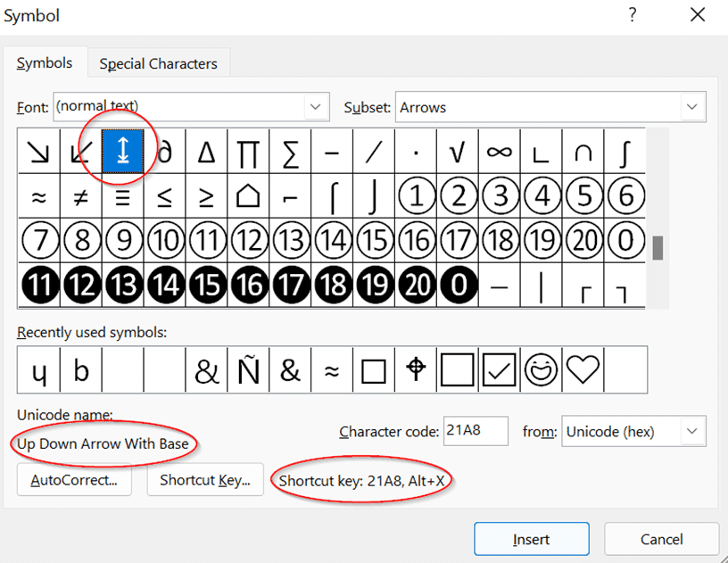Screen dimensions: 728x563
Task: Select the summation symbol
Action: [291, 150]
